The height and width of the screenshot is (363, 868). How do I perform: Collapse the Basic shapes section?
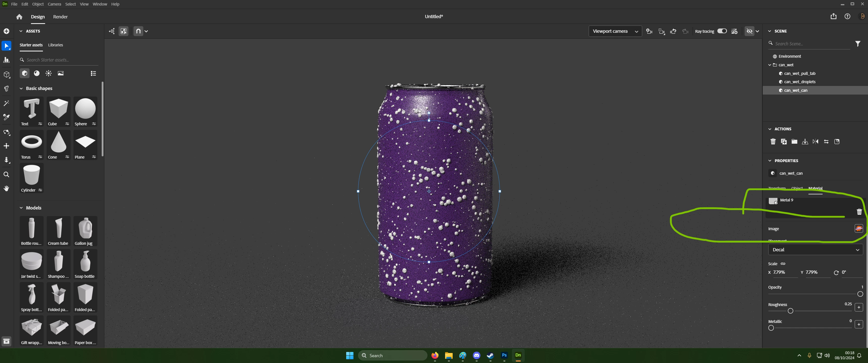click(x=21, y=88)
